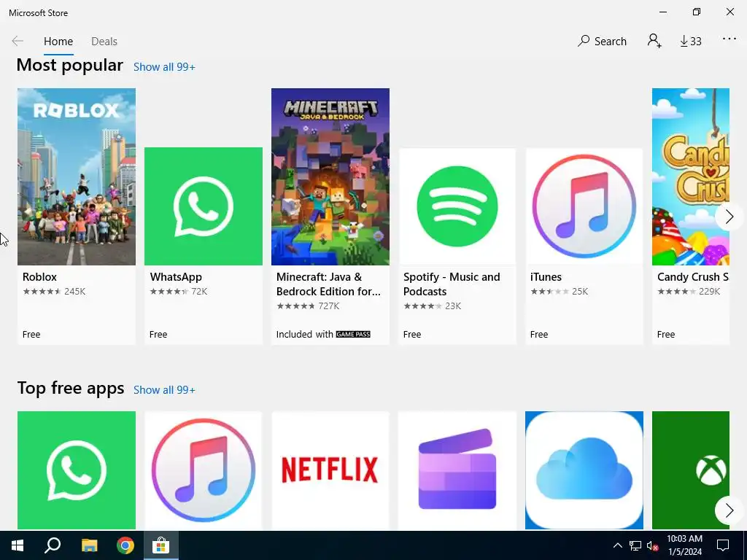This screenshot has width=747, height=560.
Task: Open downloads and updates showing 33
Action: [690, 42]
